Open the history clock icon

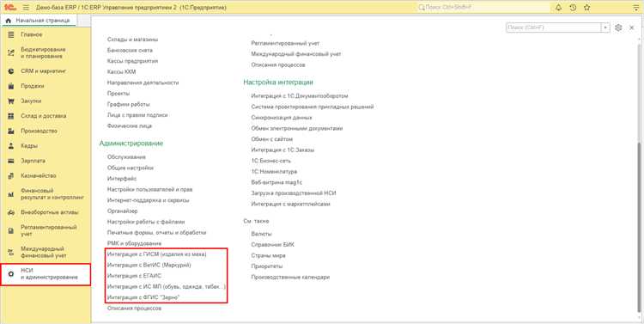click(573, 8)
